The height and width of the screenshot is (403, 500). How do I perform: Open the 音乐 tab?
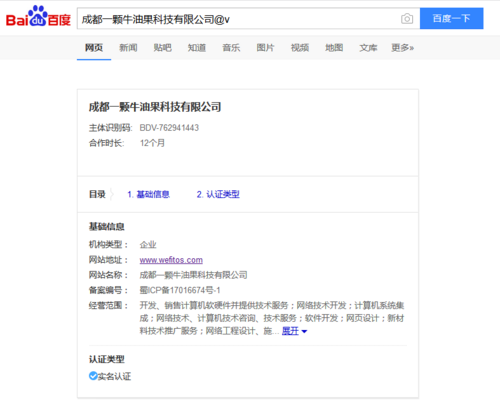coord(231,48)
